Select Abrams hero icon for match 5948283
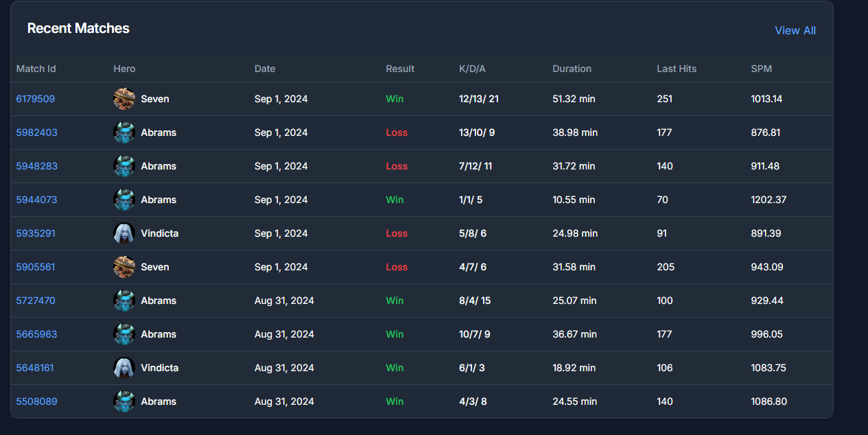Image resolution: width=868 pixels, height=435 pixels. (x=124, y=166)
